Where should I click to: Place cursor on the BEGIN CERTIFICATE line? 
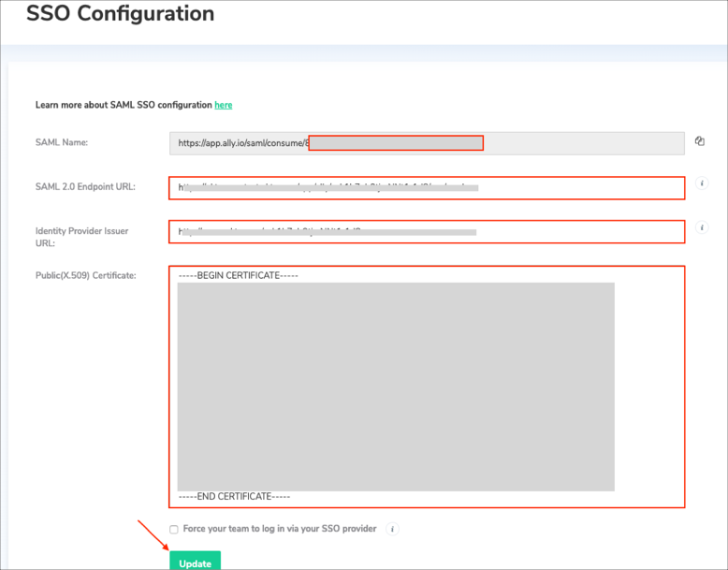click(x=238, y=276)
